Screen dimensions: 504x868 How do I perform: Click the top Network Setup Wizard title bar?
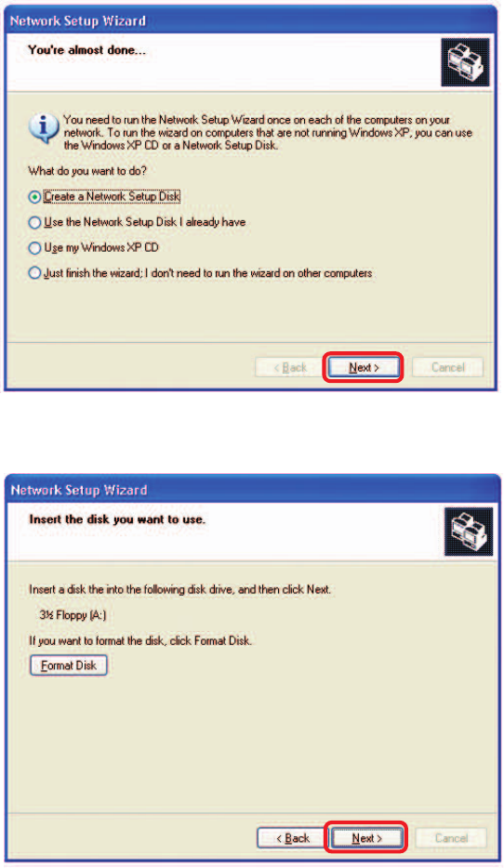pos(250,21)
